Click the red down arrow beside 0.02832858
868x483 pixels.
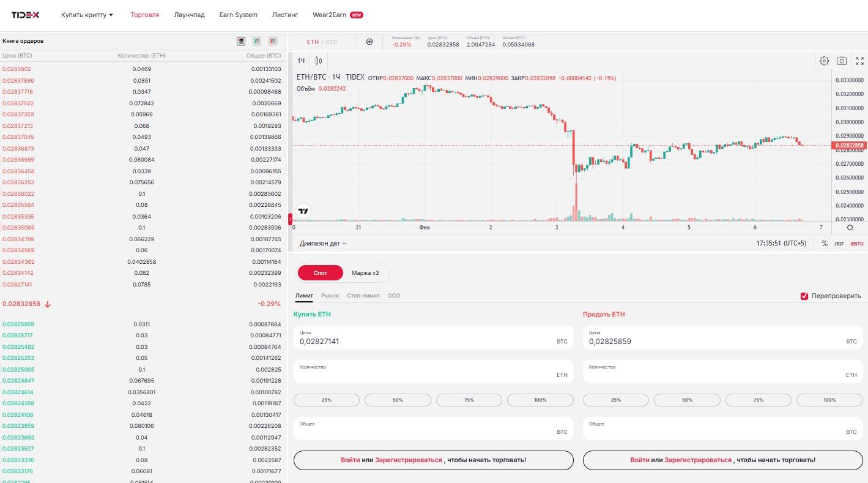[x=48, y=304]
